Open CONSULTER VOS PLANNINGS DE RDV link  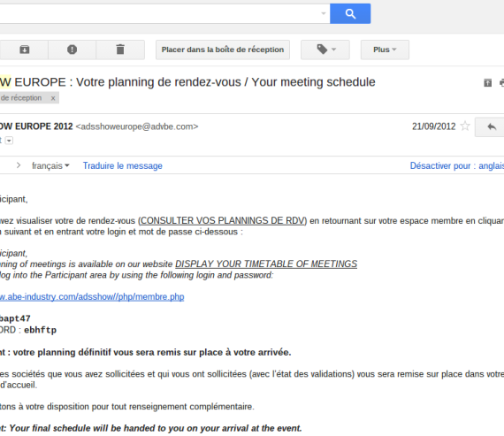click(x=223, y=220)
